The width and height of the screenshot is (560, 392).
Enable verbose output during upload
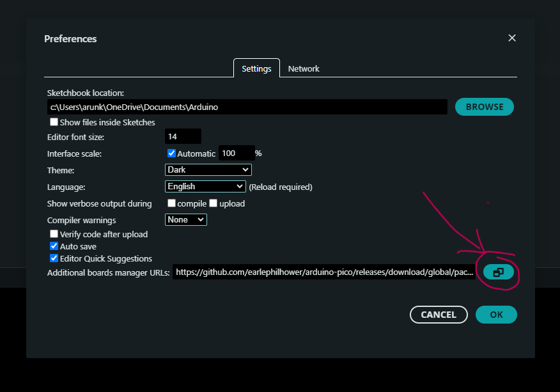pos(214,203)
